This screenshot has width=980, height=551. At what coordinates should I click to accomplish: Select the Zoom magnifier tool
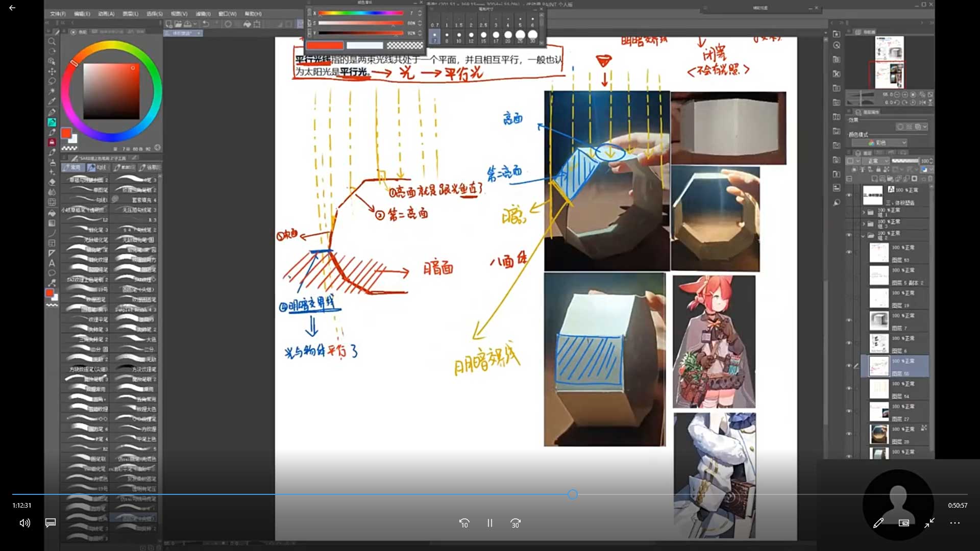click(x=52, y=41)
